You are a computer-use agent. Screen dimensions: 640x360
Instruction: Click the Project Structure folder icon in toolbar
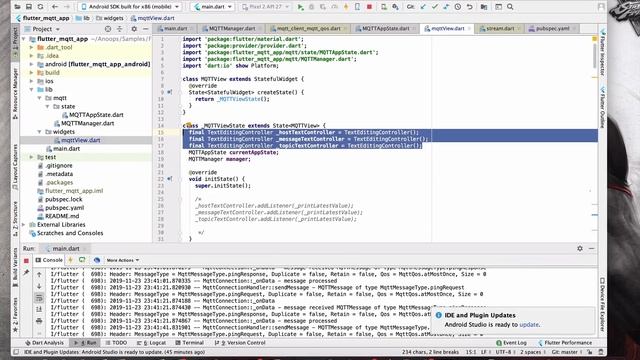coord(484,7)
